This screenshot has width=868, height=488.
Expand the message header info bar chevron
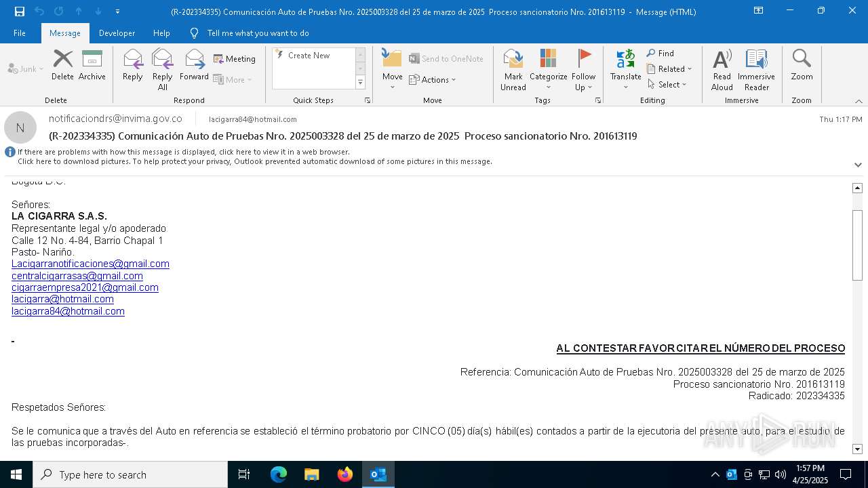point(858,165)
